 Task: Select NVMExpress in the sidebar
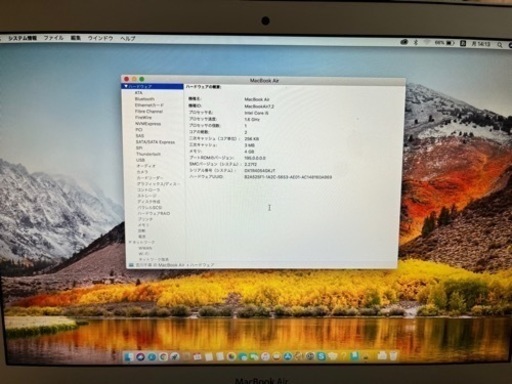pos(148,124)
